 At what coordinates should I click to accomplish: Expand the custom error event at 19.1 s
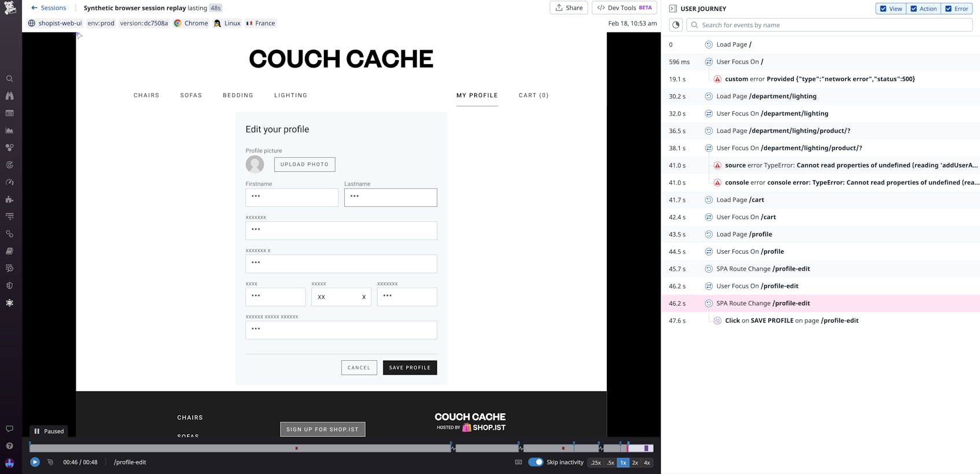click(819, 79)
